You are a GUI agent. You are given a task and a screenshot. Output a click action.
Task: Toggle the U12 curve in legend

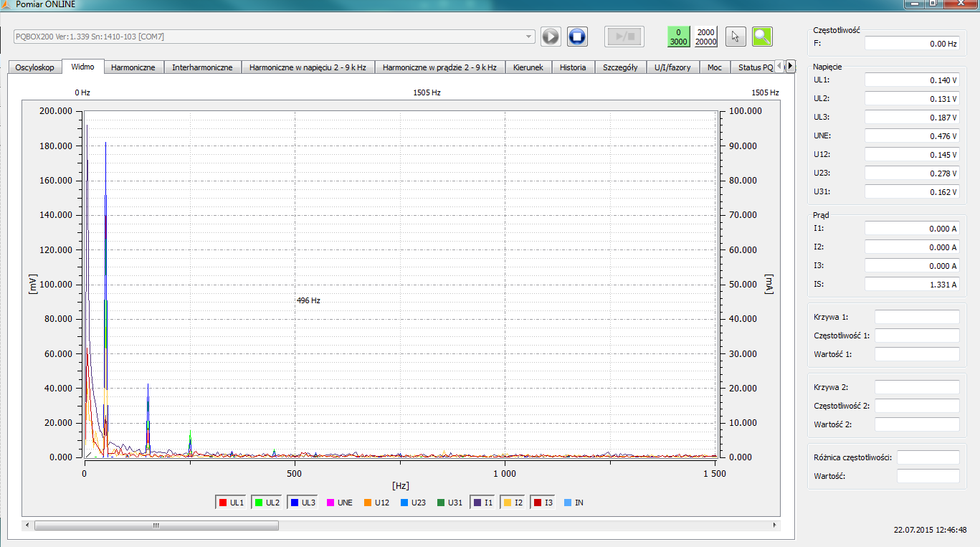[x=377, y=503]
